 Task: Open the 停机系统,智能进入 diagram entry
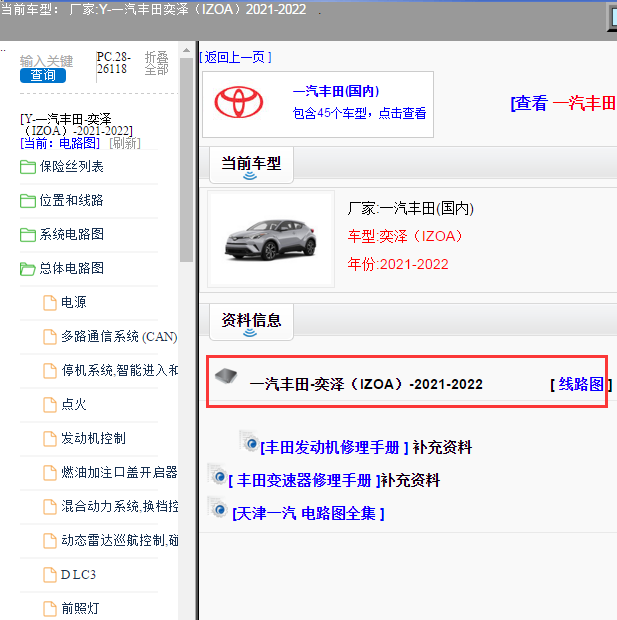click(x=119, y=370)
